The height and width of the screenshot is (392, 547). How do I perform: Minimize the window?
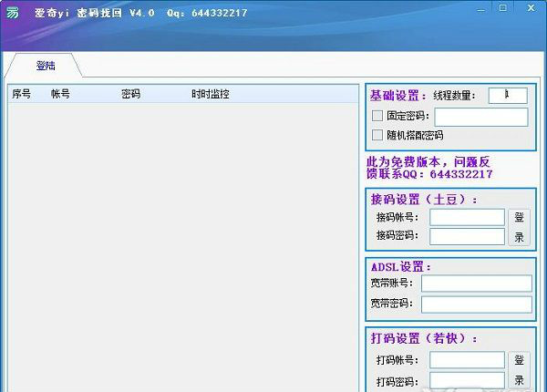[x=481, y=8]
